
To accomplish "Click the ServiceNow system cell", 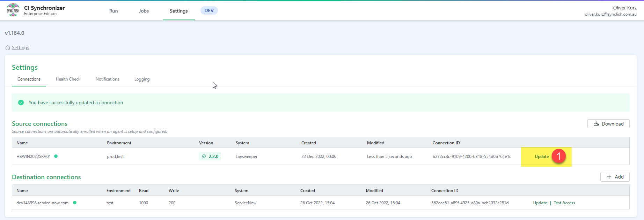I will coord(246,203).
